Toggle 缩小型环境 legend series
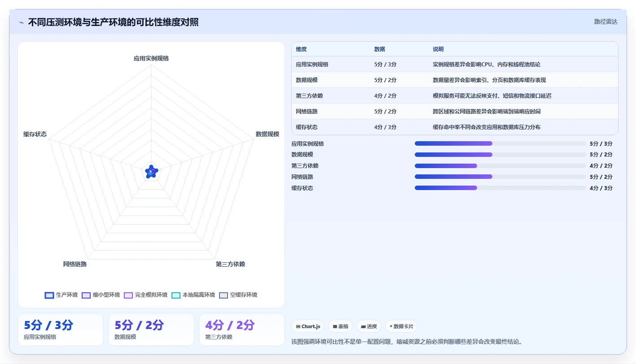Image resolution: width=636 pixels, height=364 pixels. (101, 295)
